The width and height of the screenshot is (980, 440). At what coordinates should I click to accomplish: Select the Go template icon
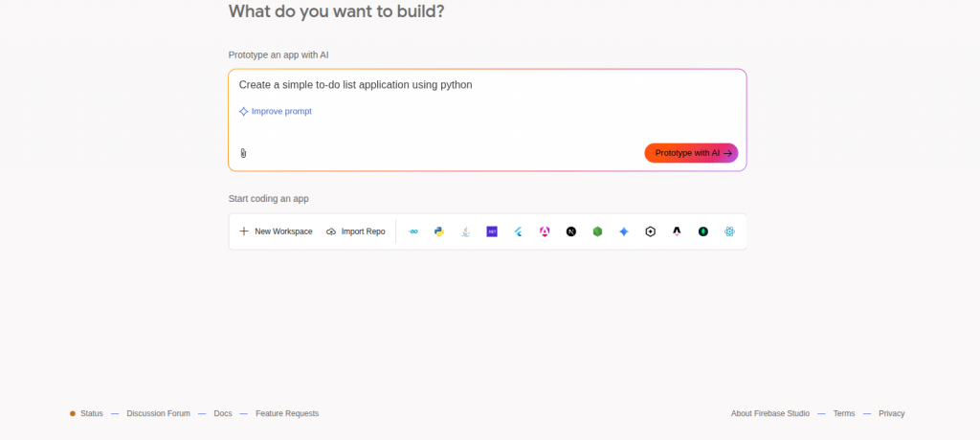pos(413,231)
